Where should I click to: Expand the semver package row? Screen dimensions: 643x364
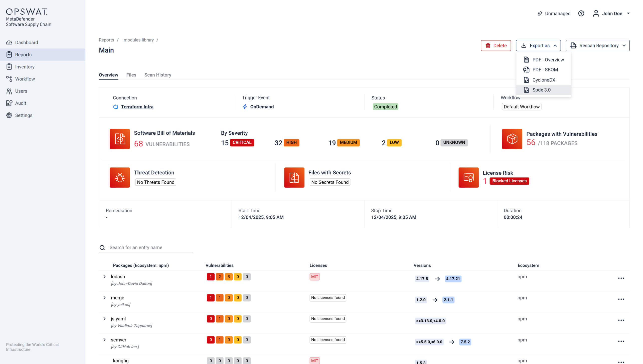click(104, 340)
